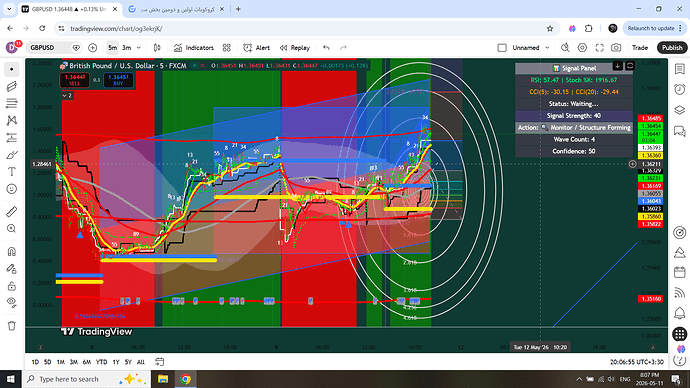This screenshot has height=388, width=690.
Task: Click the Windows taskbar search box
Action: [x=86, y=379]
